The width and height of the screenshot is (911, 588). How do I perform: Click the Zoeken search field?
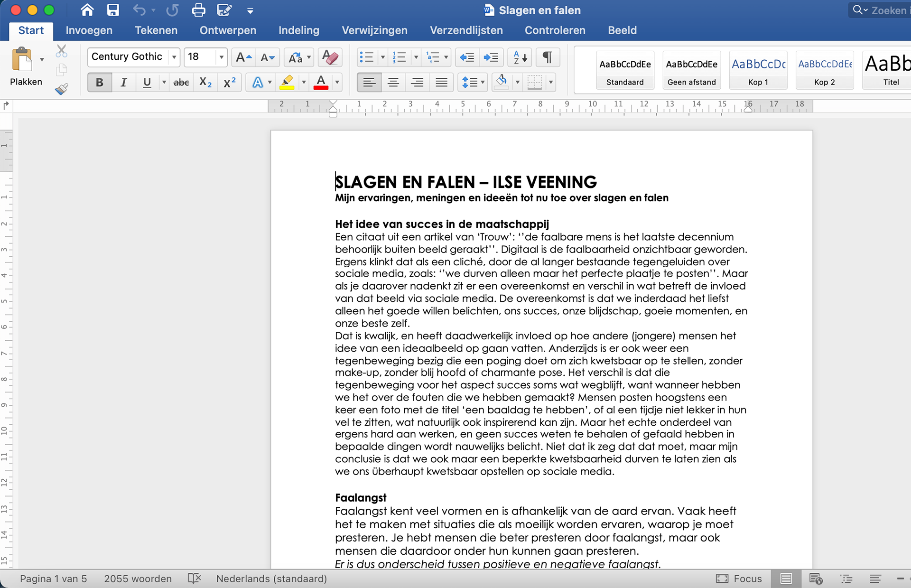tap(887, 10)
